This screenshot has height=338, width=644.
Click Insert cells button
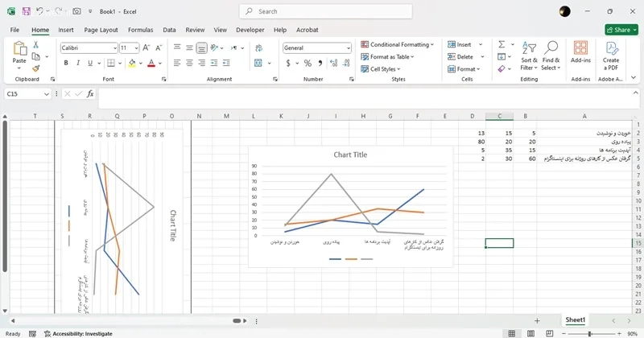460,44
